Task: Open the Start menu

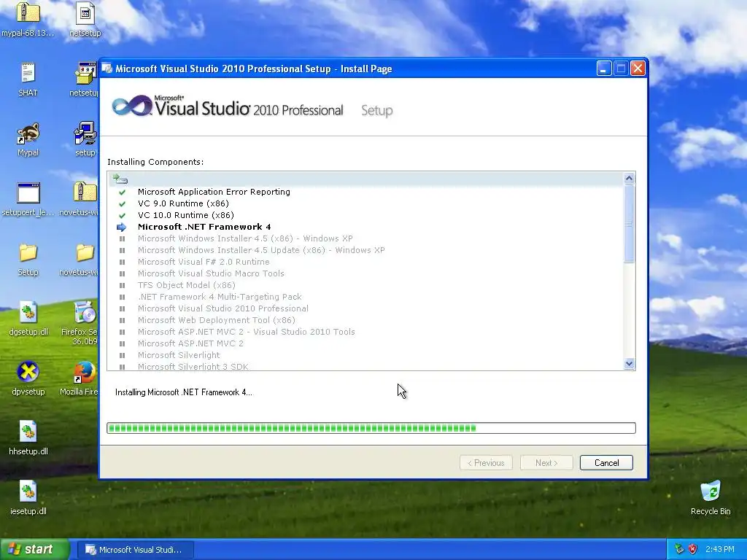Action: [x=35, y=550]
